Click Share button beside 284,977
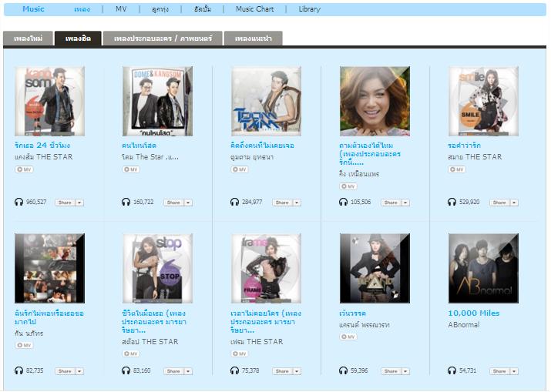551x392 pixels. (x=282, y=203)
